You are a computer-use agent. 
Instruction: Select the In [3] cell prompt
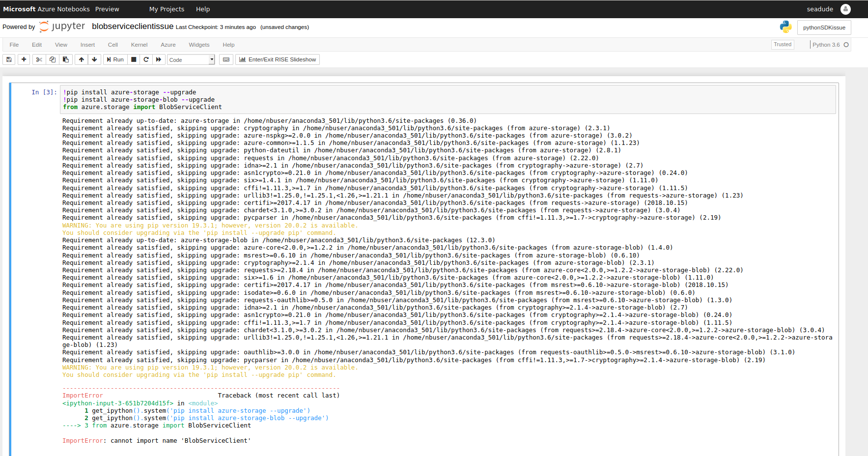[44, 92]
